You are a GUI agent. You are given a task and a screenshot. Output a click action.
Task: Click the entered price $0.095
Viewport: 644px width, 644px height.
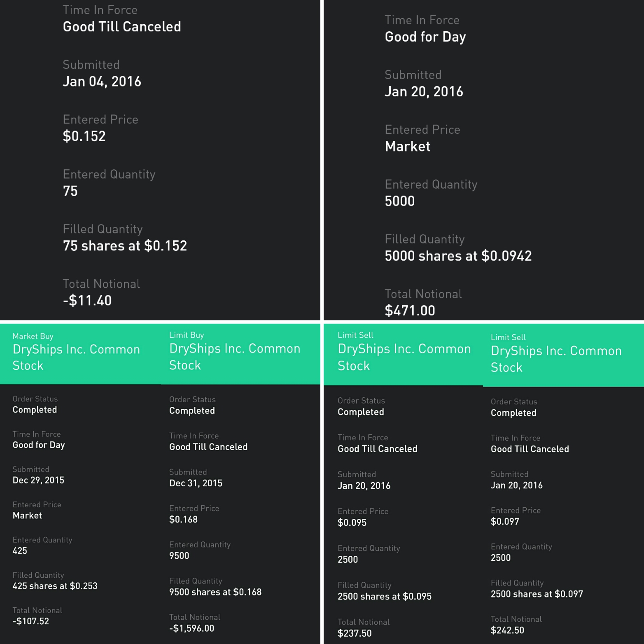352,523
